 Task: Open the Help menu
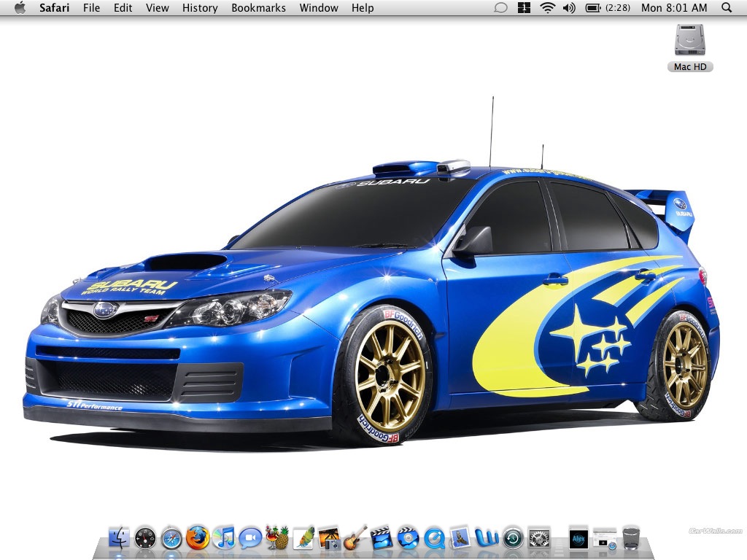[x=363, y=7]
